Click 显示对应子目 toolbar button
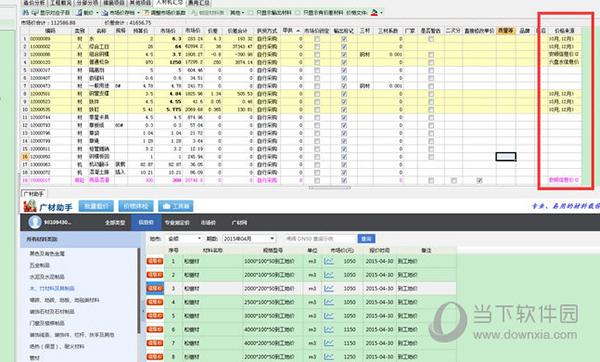Viewport: 600px width, 362px height. (x=51, y=13)
